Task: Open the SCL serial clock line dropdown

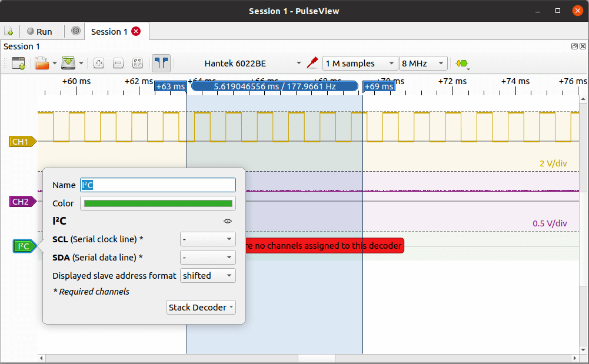Action: point(207,239)
